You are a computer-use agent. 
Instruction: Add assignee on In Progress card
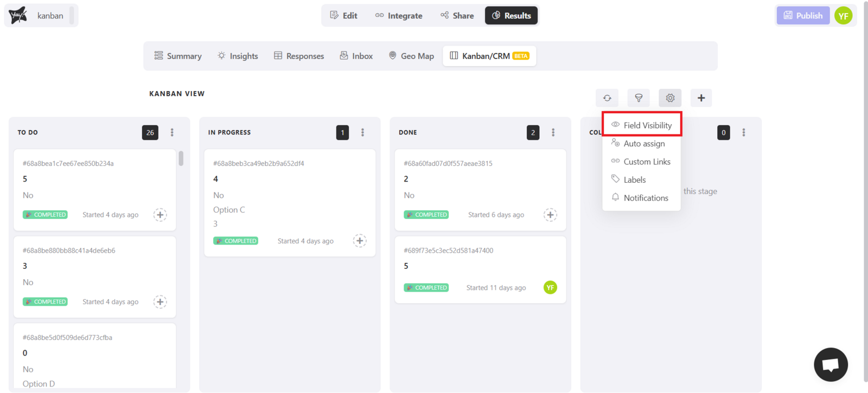click(360, 241)
